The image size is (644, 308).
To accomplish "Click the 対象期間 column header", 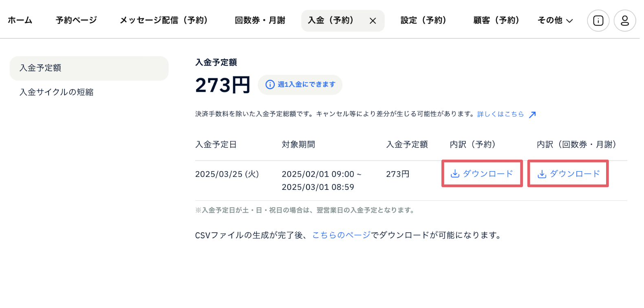I will [x=298, y=145].
